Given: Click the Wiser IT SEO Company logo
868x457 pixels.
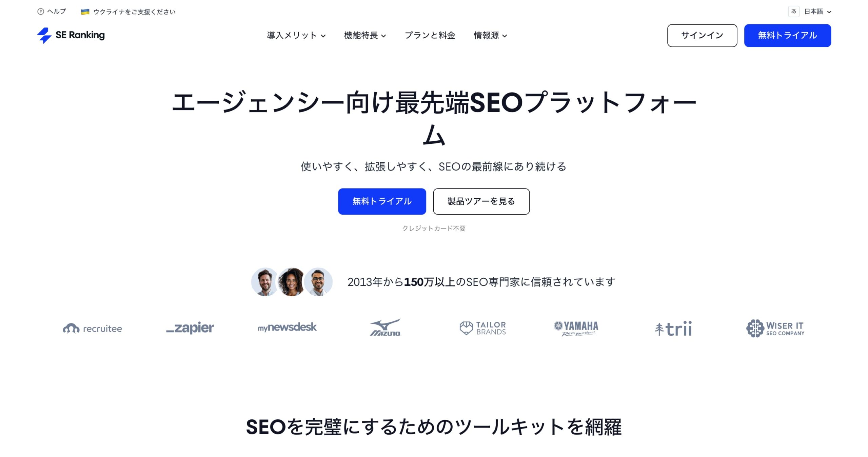Looking at the screenshot, I should pyautogui.click(x=775, y=328).
